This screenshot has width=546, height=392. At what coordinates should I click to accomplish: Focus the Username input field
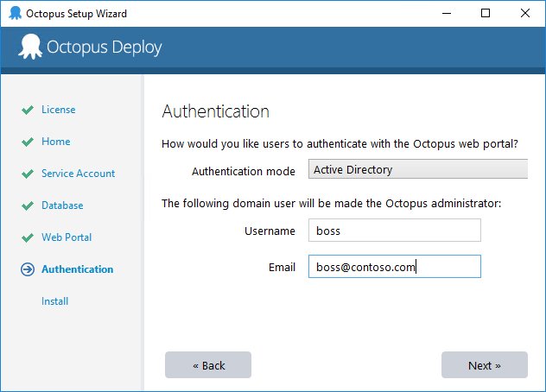pyautogui.click(x=395, y=231)
